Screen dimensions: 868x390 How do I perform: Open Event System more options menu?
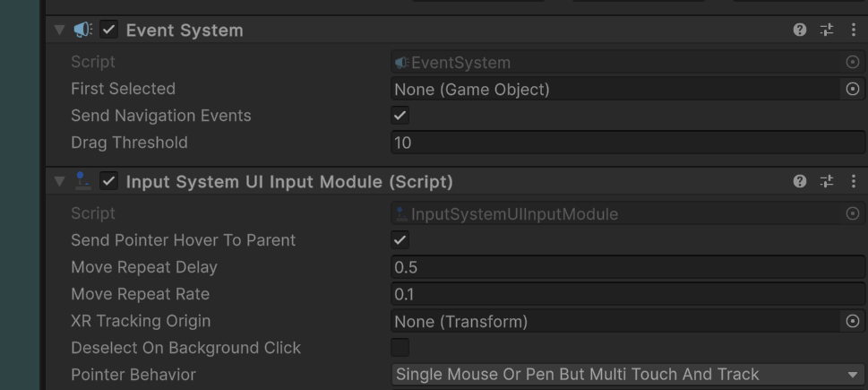853,30
